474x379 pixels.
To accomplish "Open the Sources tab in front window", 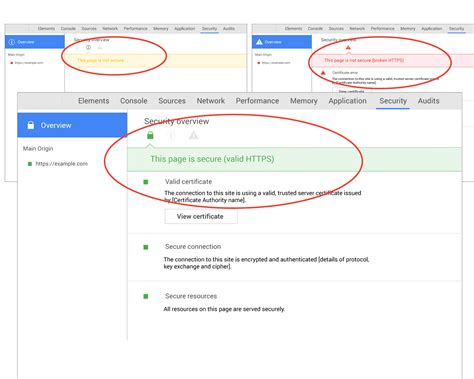I will point(172,101).
